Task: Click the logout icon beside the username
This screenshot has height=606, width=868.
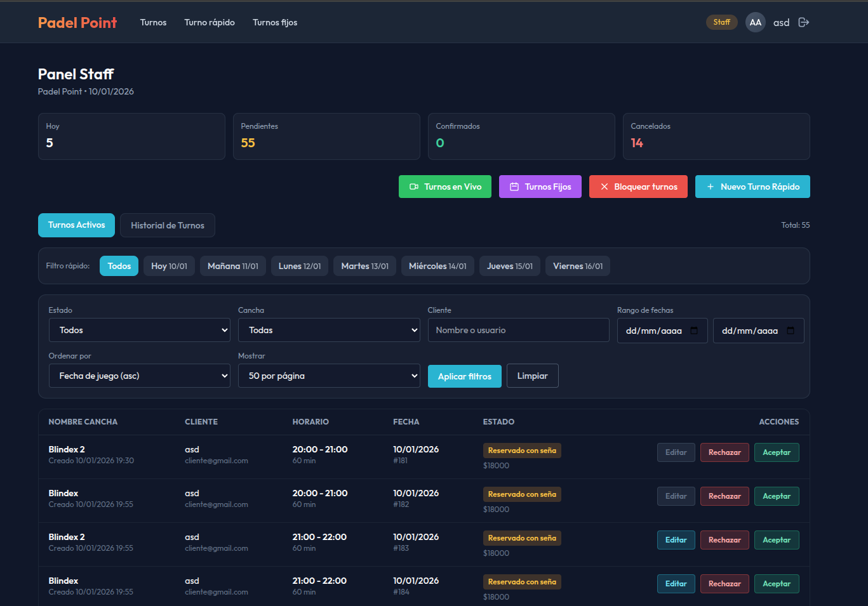Action: tap(803, 22)
